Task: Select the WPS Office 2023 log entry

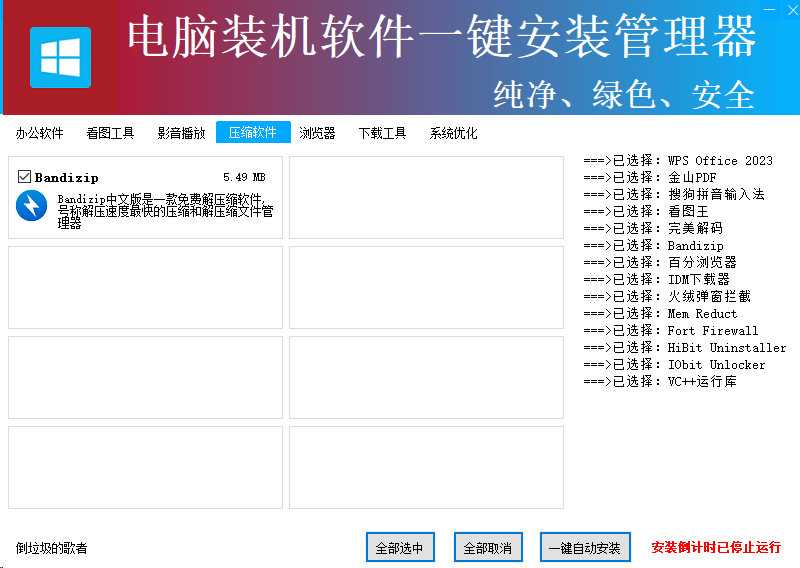Action: (678, 160)
